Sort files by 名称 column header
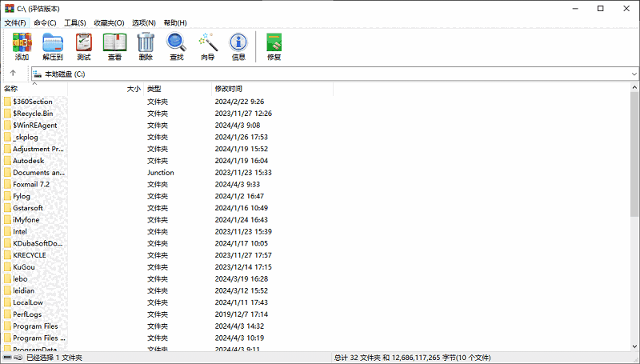Viewport: 640px width, 364px height. (x=11, y=89)
